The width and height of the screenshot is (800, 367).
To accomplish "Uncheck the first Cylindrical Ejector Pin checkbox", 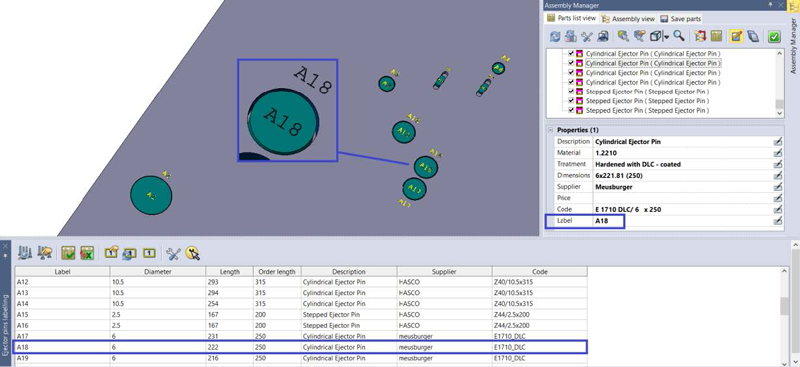I will tap(571, 54).
